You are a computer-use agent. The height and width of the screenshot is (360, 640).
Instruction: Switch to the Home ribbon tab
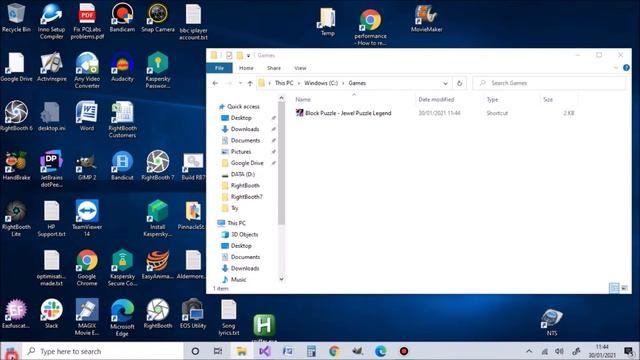click(x=246, y=68)
